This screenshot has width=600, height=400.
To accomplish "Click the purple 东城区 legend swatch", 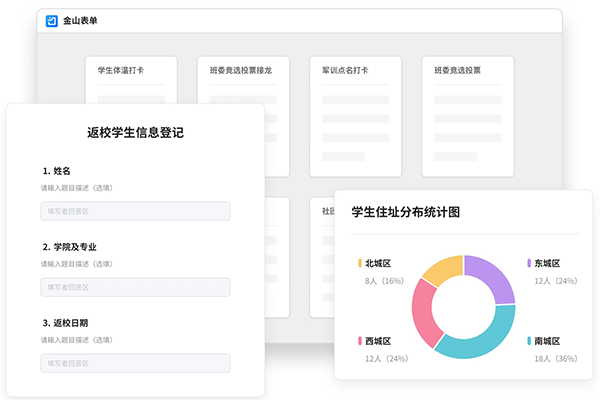I will pyautogui.click(x=529, y=263).
